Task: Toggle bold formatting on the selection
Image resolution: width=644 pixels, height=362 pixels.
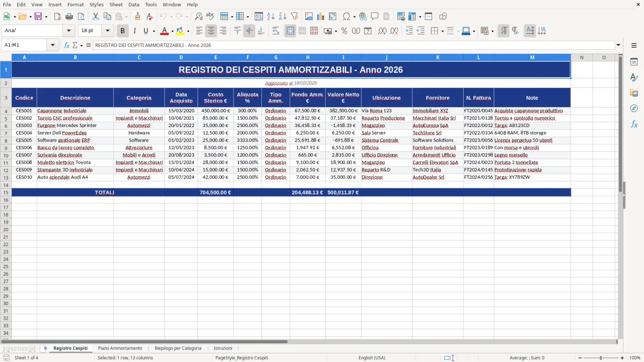Action: 122,31
